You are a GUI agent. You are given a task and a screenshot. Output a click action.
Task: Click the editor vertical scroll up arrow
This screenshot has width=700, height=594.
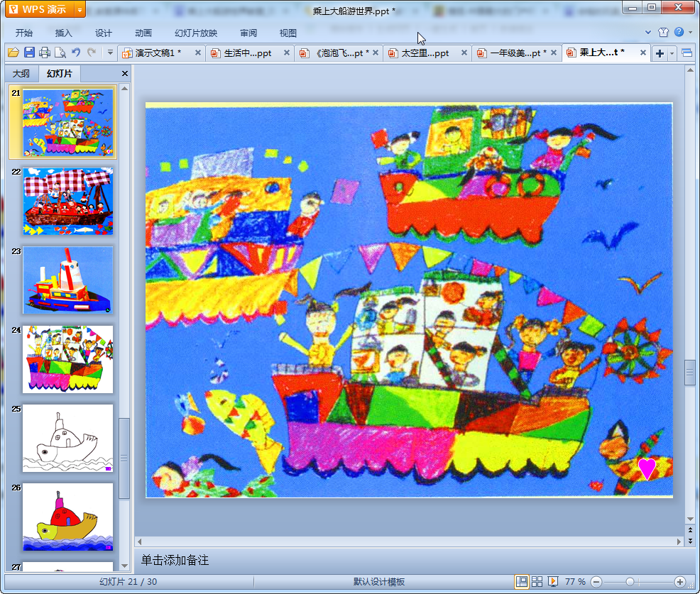(690, 70)
